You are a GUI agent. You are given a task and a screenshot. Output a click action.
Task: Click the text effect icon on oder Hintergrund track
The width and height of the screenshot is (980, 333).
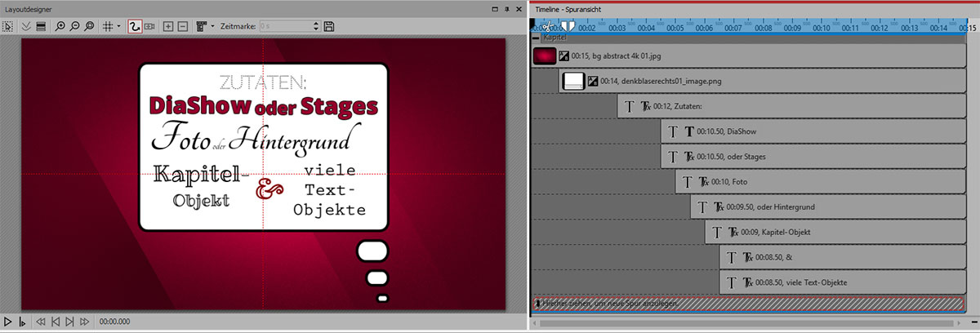tap(719, 206)
